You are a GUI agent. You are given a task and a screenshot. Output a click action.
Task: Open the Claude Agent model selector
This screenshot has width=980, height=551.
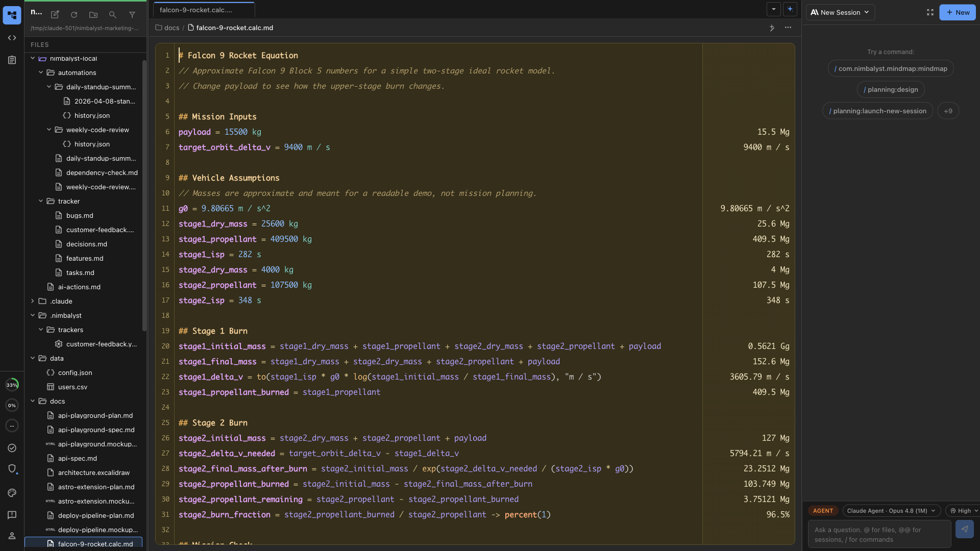891,511
